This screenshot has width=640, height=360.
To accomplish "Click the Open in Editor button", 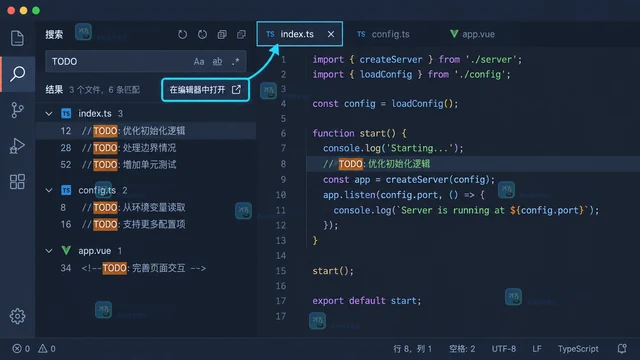I will tap(205, 90).
